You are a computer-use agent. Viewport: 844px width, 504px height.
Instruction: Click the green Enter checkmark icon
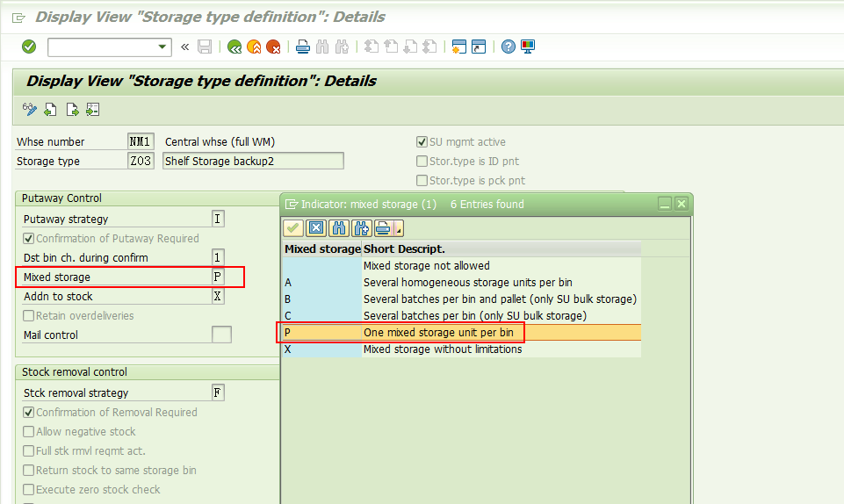(x=29, y=47)
